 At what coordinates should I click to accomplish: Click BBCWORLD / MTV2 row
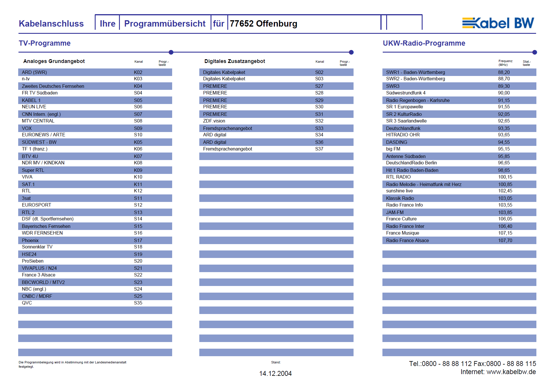[95, 282]
